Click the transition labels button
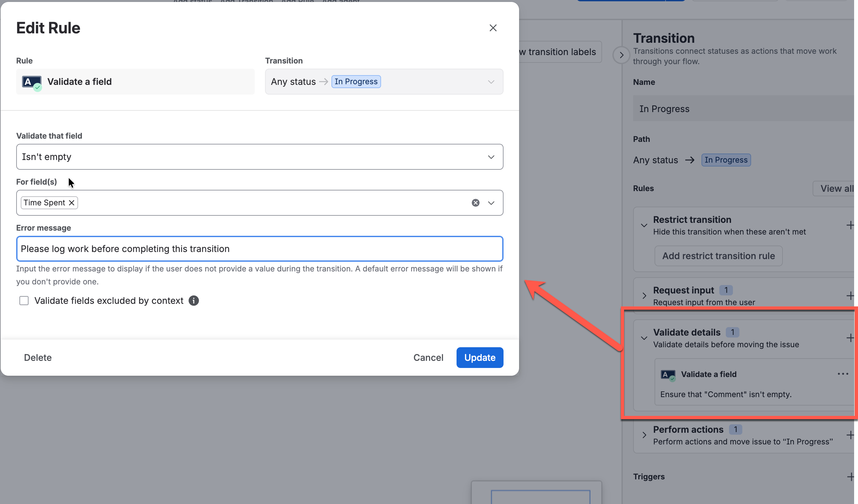This screenshot has width=858, height=504. click(560, 52)
